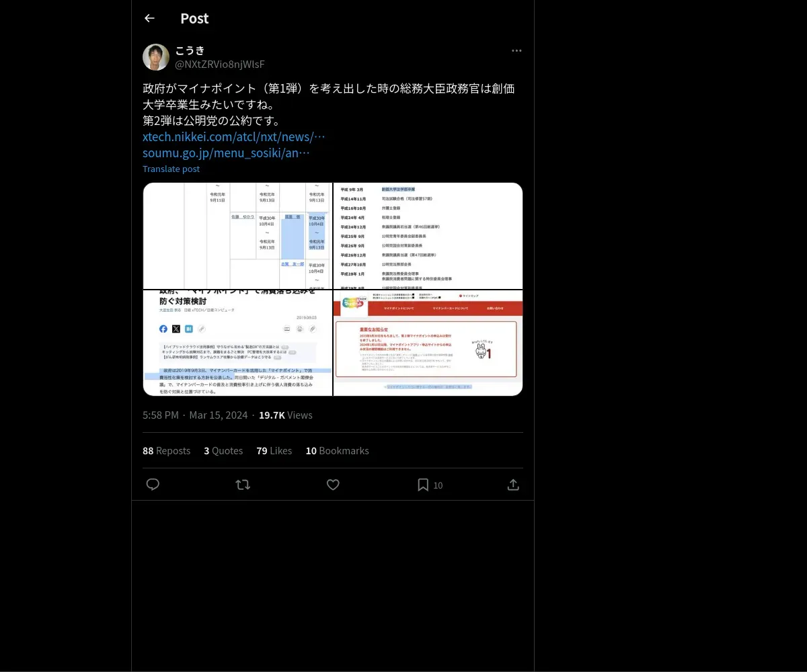Screen dimensions: 807x672
Task: View the 88 Reposts list
Action: point(166,451)
